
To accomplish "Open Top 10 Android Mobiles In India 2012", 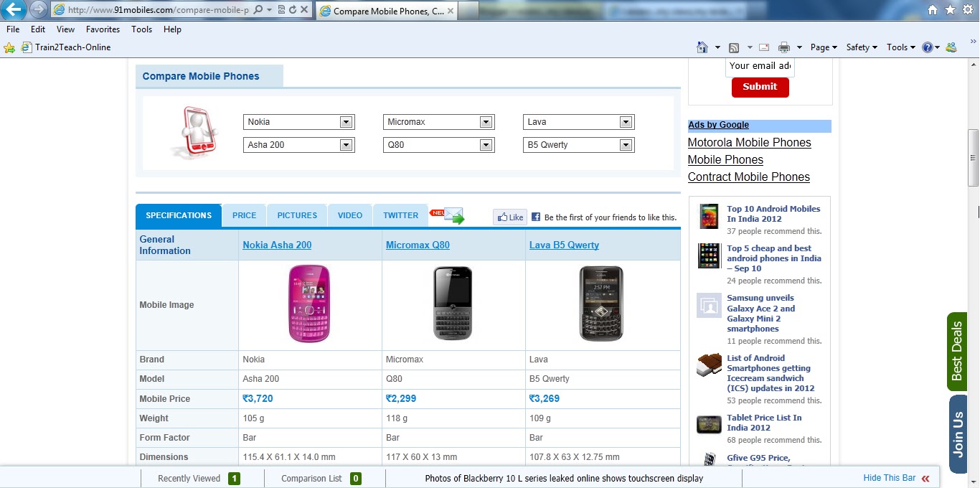I will click(773, 214).
